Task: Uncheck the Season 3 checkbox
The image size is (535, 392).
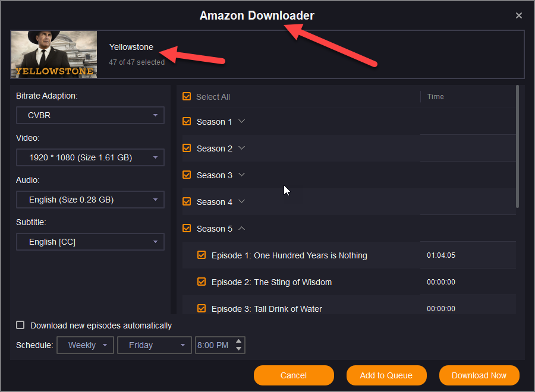Action: (187, 175)
